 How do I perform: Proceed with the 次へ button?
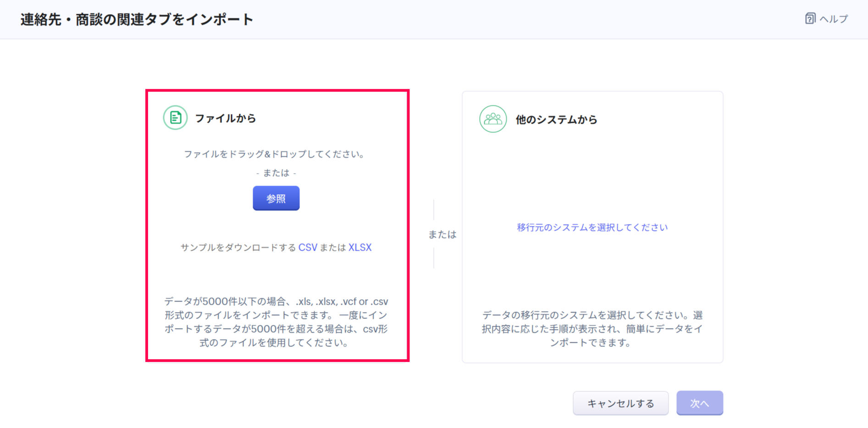click(x=699, y=403)
